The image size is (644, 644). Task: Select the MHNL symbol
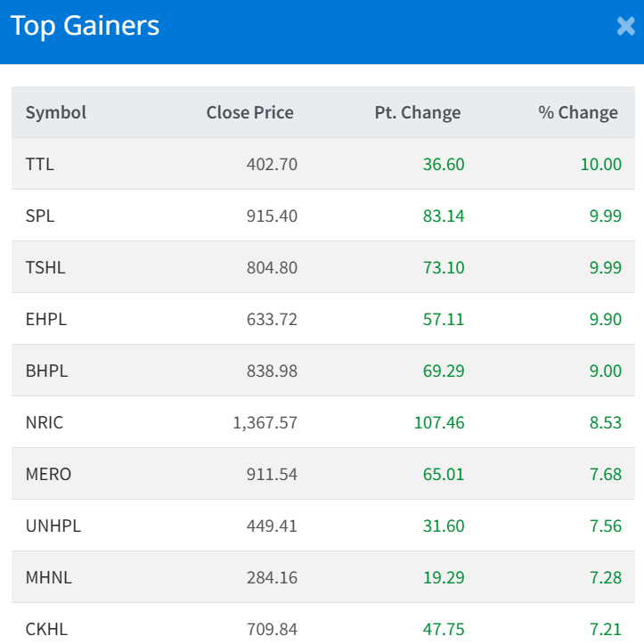[x=49, y=577]
